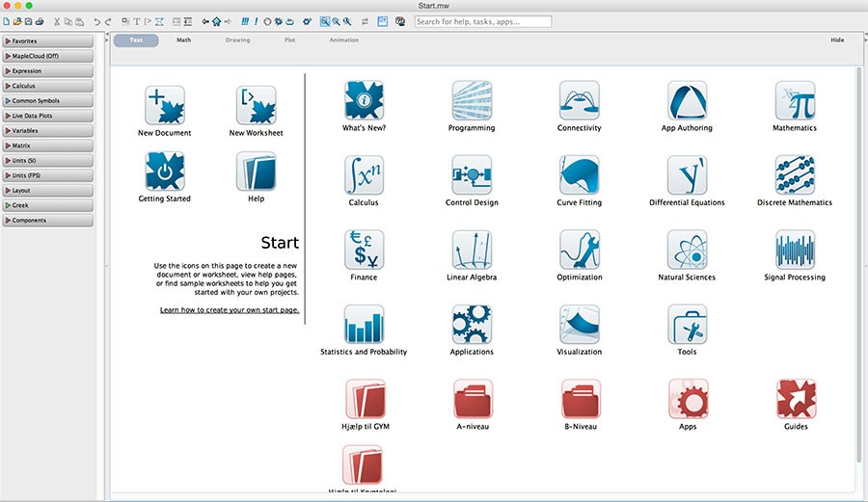
Task: Select the Text context tab
Action: tap(136, 40)
